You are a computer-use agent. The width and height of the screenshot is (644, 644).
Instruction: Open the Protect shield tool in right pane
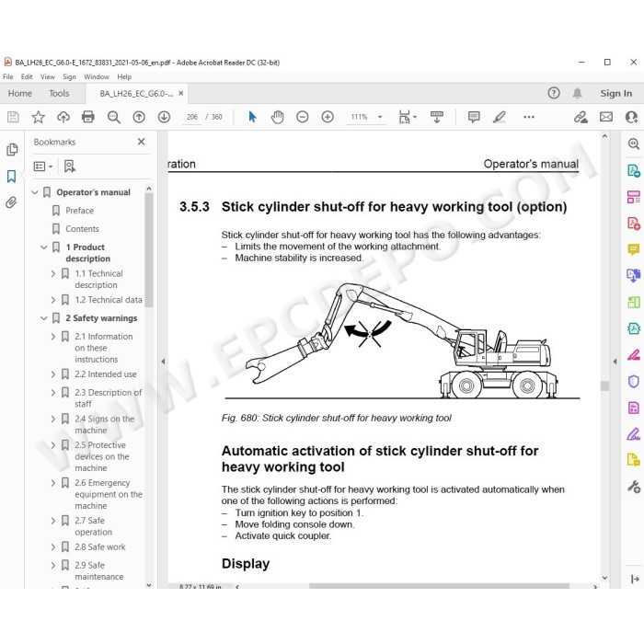pos(633,381)
